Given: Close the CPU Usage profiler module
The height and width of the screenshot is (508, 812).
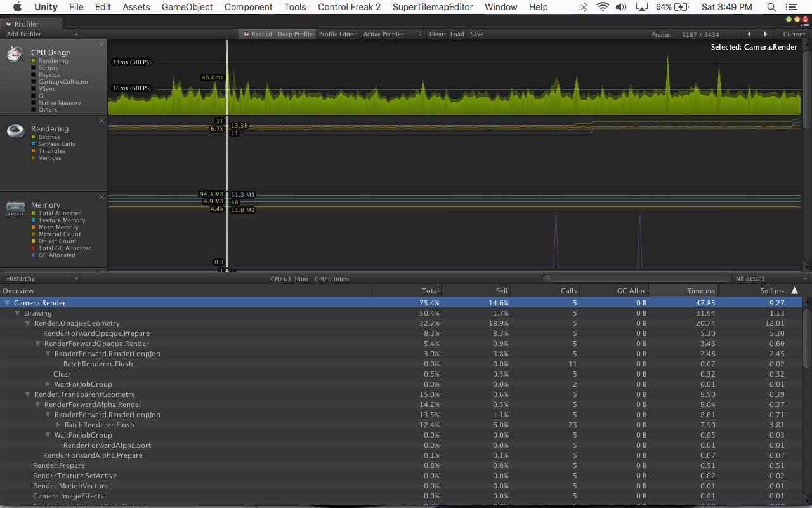Looking at the screenshot, I should (102, 44).
